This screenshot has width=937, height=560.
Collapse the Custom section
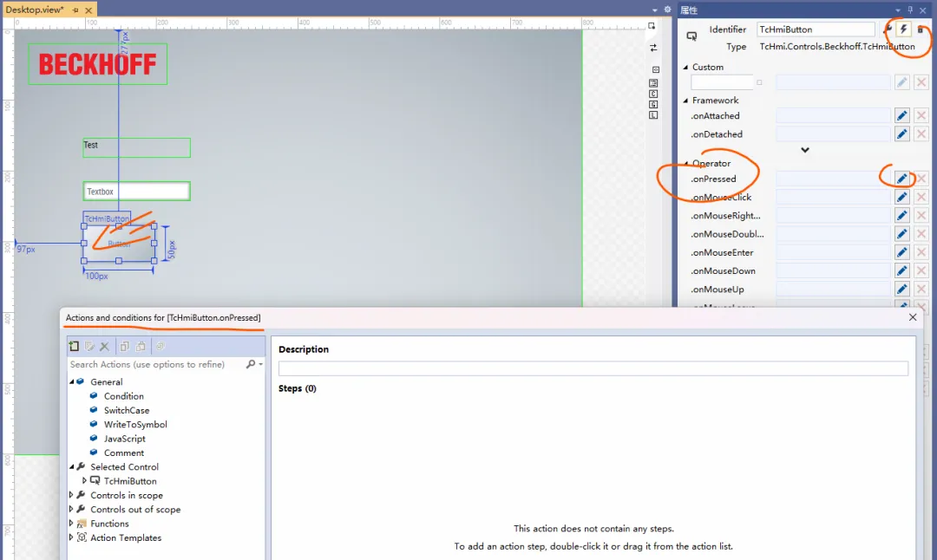tap(685, 68)
